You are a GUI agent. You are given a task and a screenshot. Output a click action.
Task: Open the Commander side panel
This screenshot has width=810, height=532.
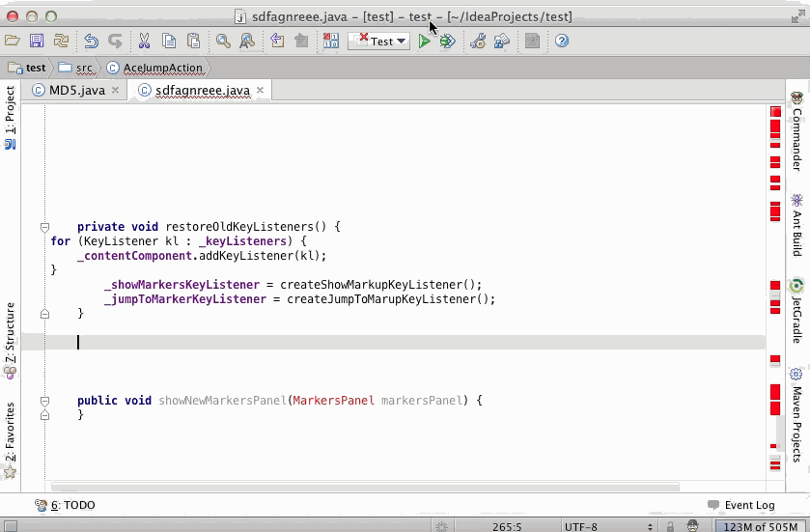[x=797, y=131]
